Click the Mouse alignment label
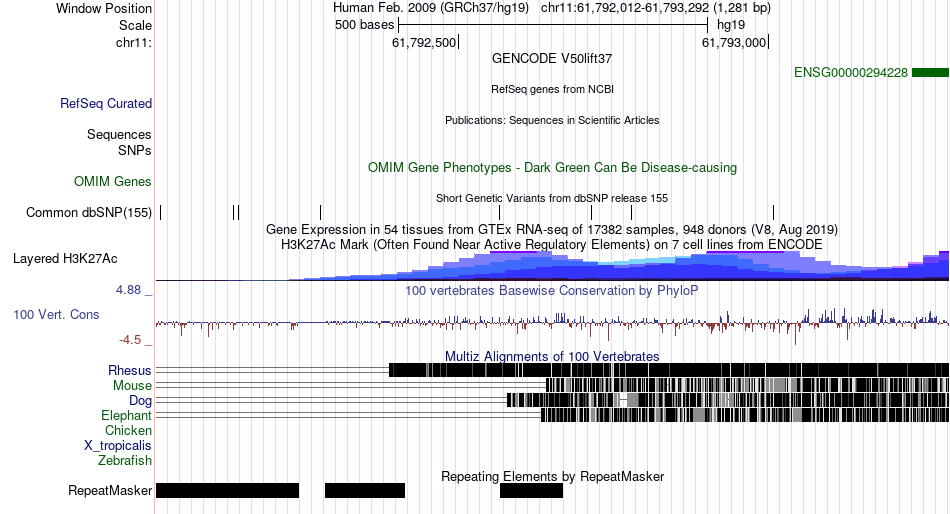 132,386
